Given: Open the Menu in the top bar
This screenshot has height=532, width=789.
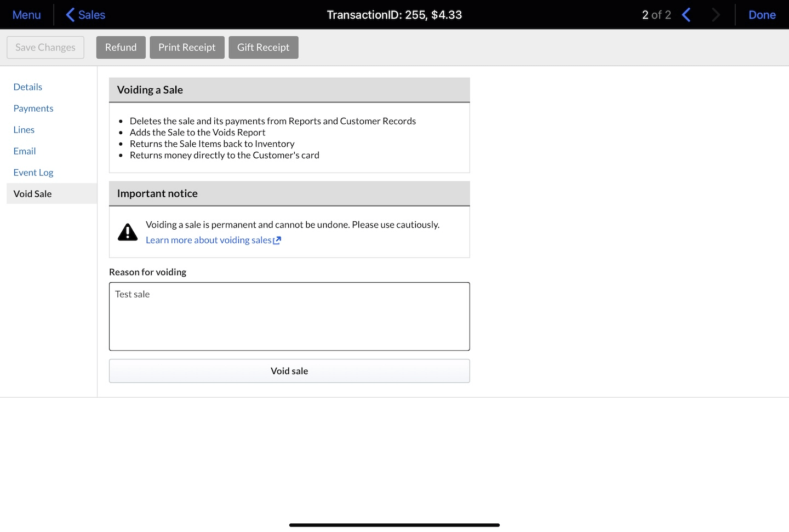Looking at the screenshot, I should pos(26,15).
